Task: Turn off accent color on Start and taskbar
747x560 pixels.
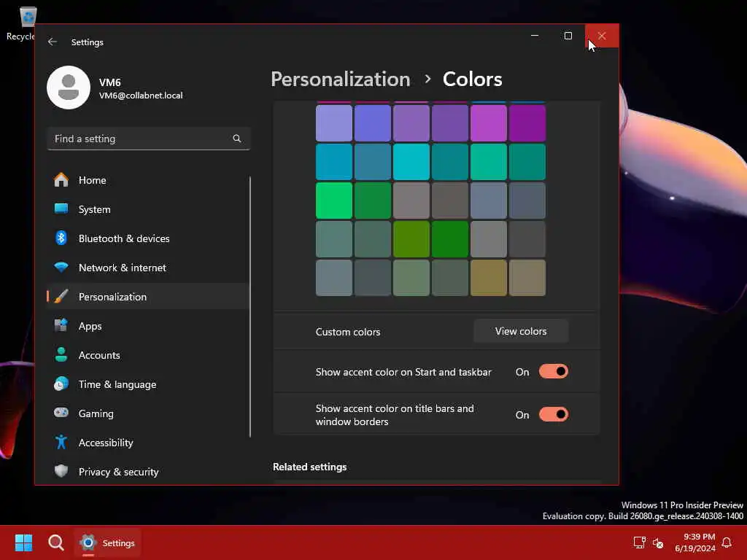Action: (x=554, y=371)
